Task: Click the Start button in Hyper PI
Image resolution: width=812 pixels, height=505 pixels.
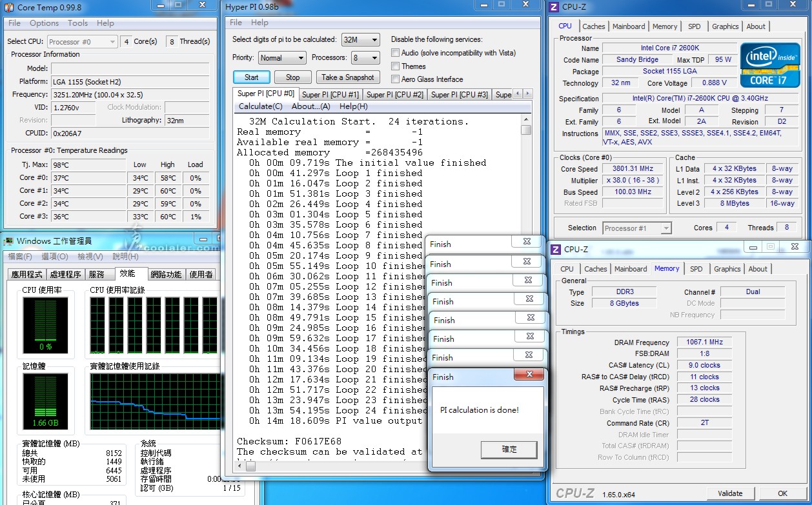Action: (x=252, y=77)
